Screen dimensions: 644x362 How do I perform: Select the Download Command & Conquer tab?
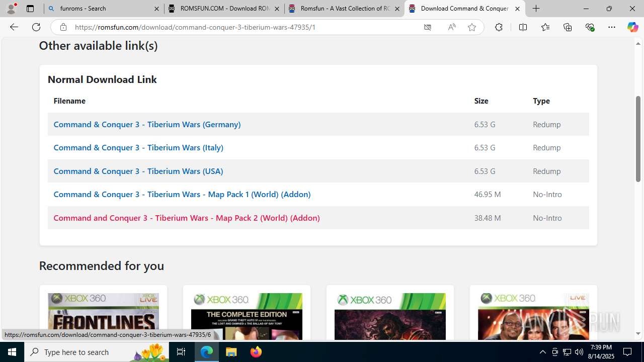464,9
